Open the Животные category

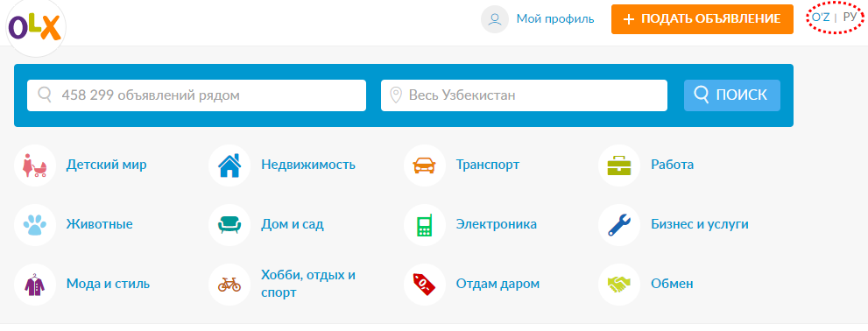pos(100,225)
